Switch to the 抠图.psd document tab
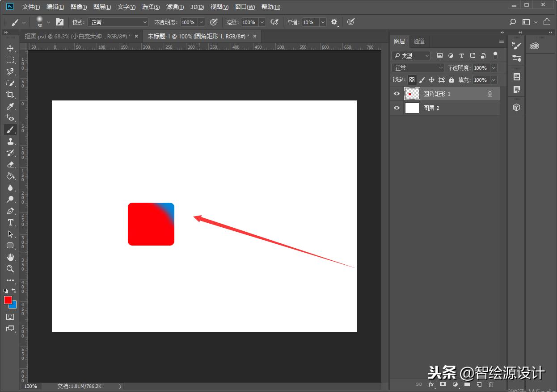 [x=75, y=36]
